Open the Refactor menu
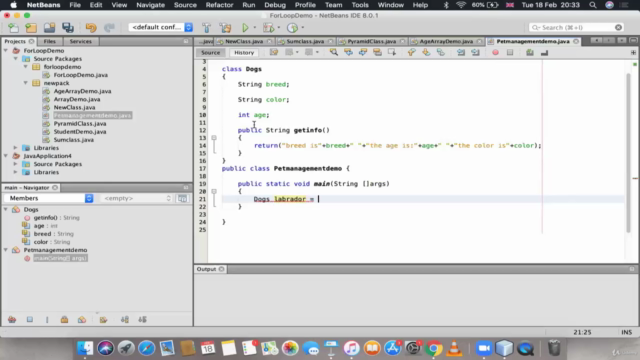The height and width of the screenshot is (360, 640). click(x=219, y=5)
